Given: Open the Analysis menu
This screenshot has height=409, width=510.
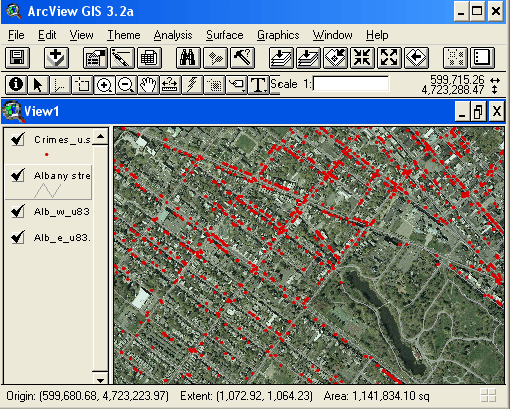Looking at the screenshot, I should (x=173, y=35).
